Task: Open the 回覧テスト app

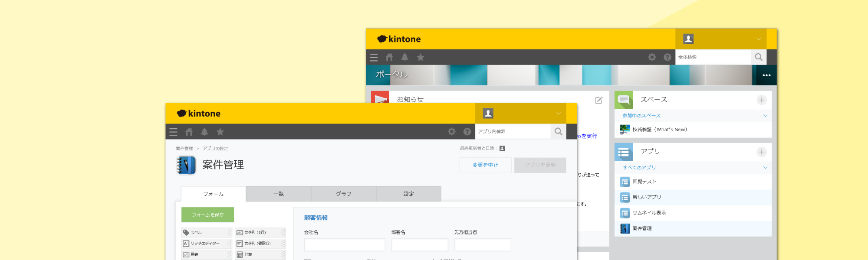Action: 693,182
